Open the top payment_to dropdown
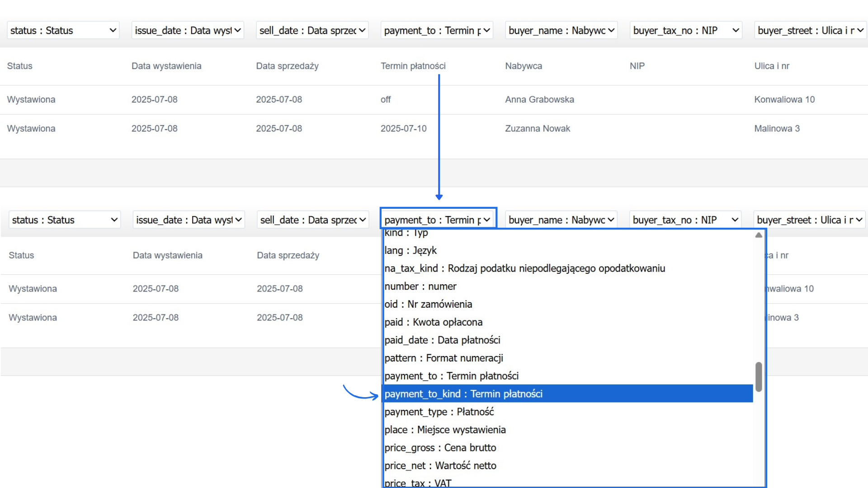868x488 pixels. click(x=437, y=30)
